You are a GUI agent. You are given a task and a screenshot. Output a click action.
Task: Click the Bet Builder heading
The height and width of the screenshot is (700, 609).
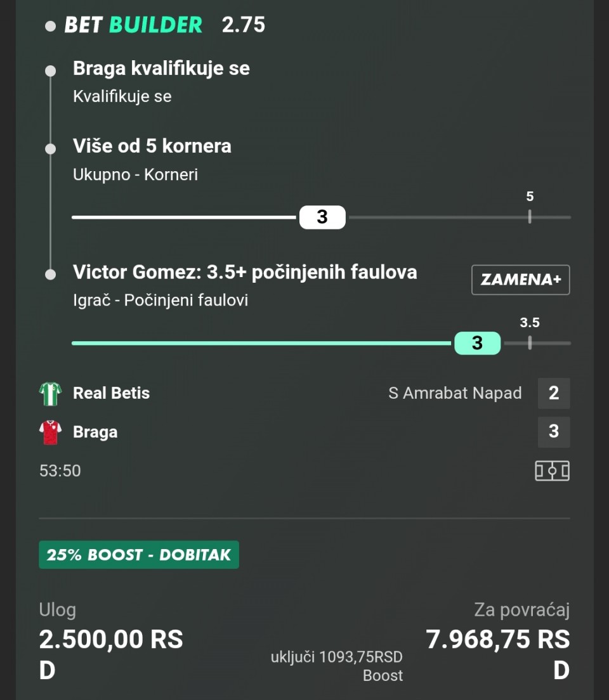pos(134,25)
